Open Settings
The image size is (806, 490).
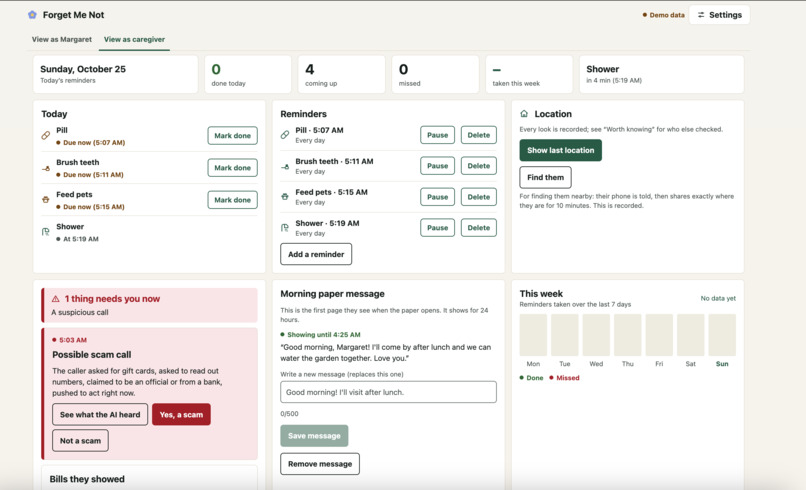(719, 15)
